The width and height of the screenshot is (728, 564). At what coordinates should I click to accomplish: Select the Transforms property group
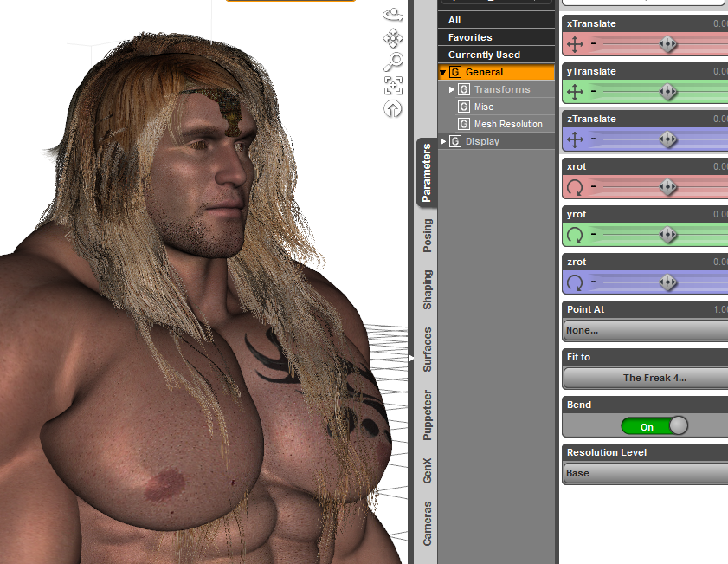[502, 89]
